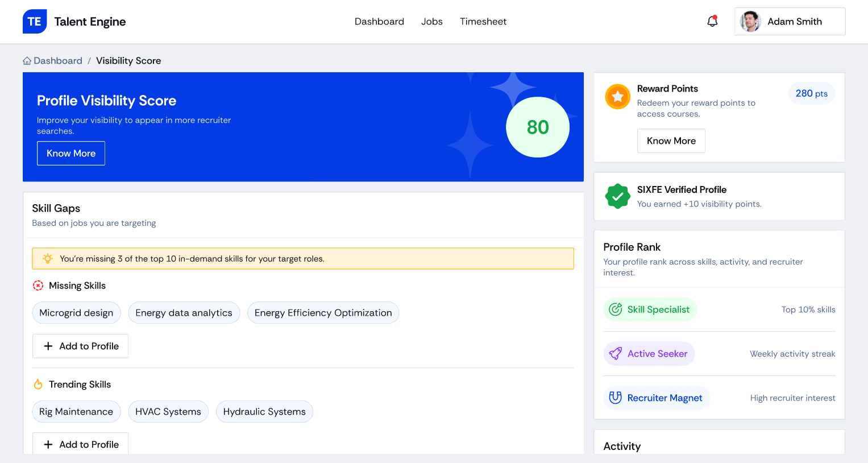Click Know More in Reward Points card
Image resolution: width=868 pixels, height=463 pixels.
[x=671, y=140]
